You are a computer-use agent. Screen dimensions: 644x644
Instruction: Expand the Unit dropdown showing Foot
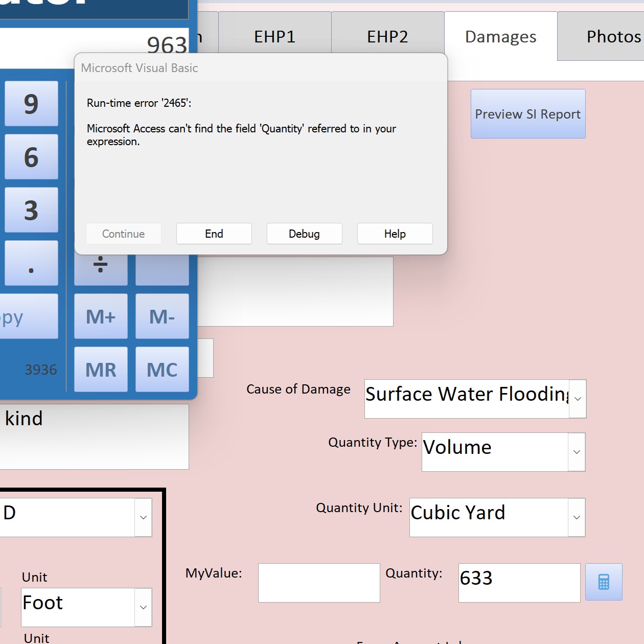143,608
